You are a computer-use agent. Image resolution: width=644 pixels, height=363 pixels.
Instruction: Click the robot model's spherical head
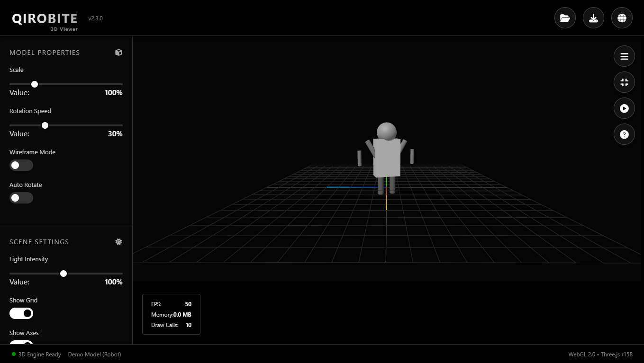coord(387,132)
